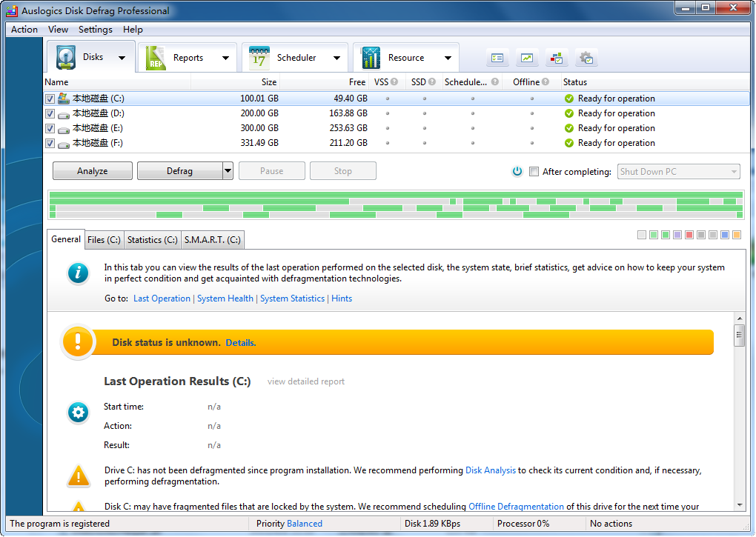This screenshot has width=756, height=537.
Task: Click the blue info icon in General tab
Action: point(78,273)
